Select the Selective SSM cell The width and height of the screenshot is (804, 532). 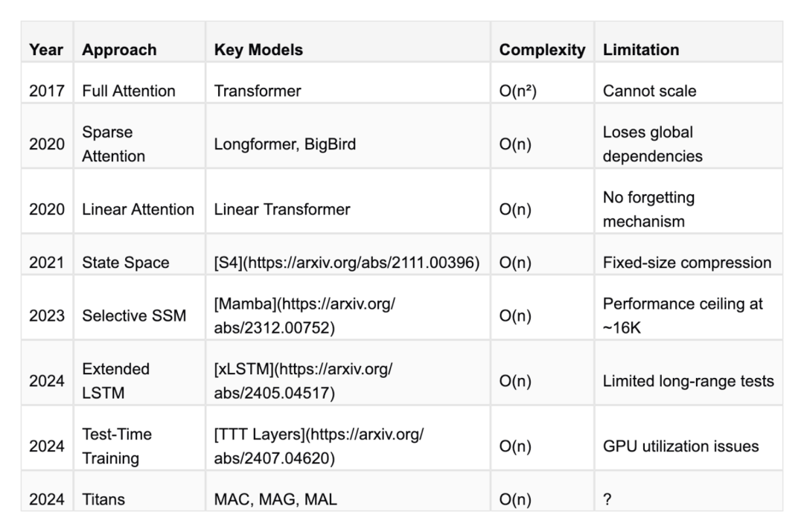click(134, 315)
